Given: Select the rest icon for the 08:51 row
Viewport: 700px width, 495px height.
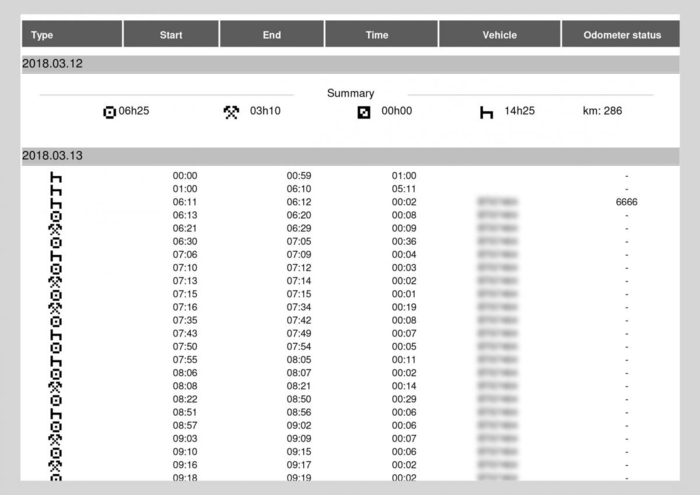Looking at the screenshot, I should [x=57, y=412].
